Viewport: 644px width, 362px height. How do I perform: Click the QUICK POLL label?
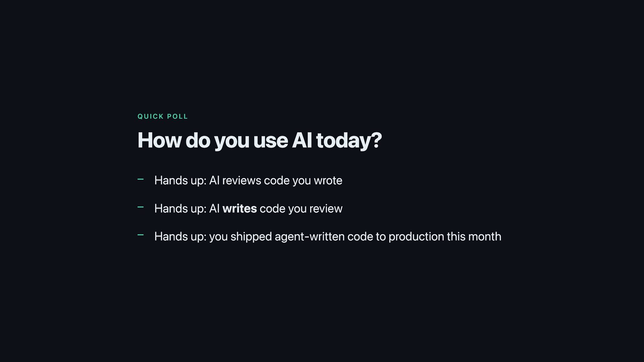[163, 117]
